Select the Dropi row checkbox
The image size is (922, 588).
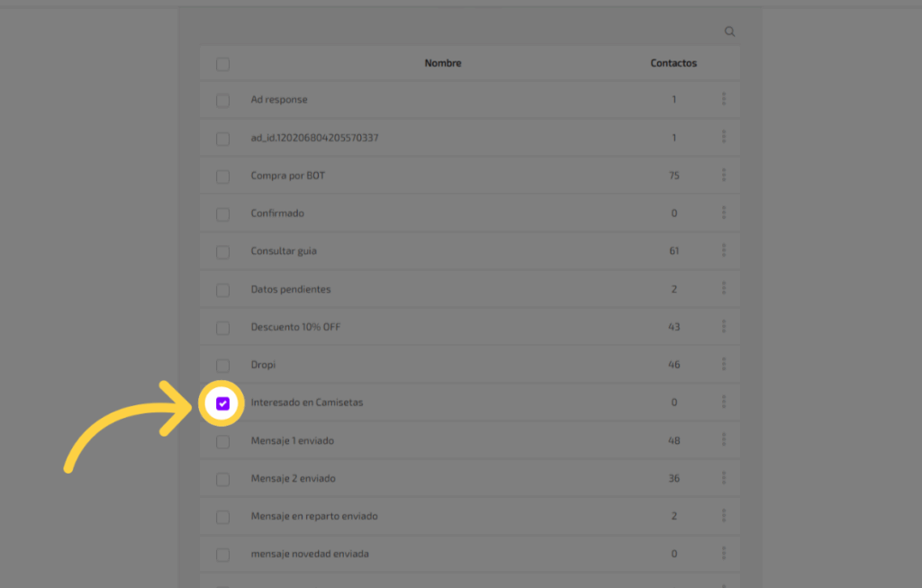[222, 366]
